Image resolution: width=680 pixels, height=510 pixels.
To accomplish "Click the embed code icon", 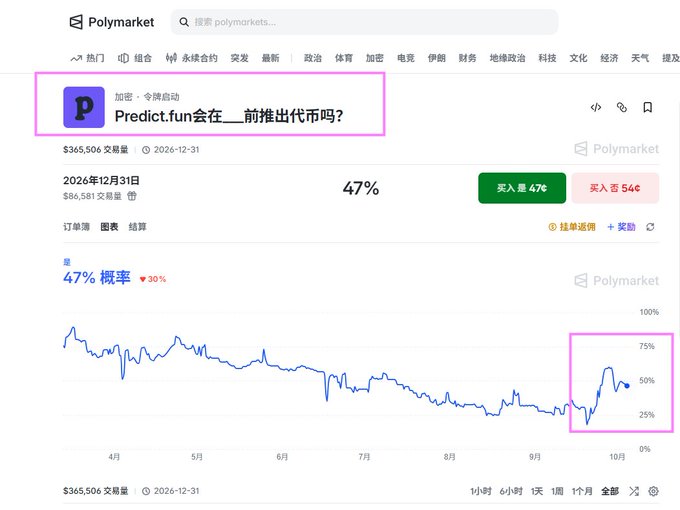I will pos(596,107).
